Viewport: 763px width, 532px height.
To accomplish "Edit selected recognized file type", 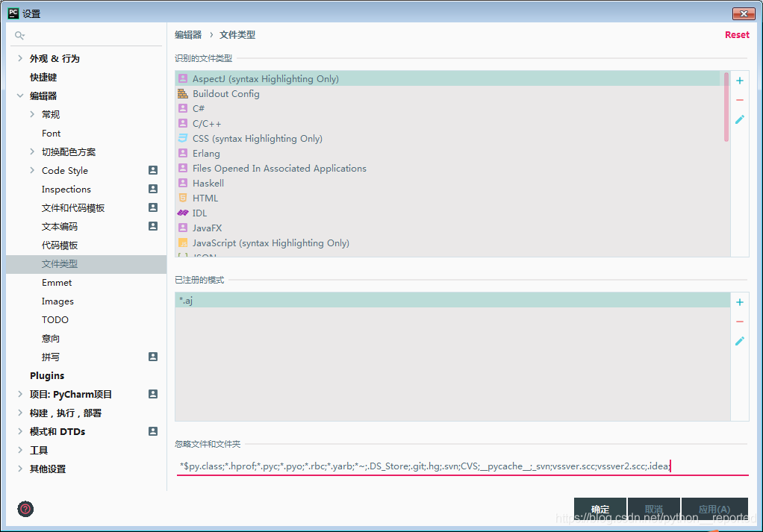I will coord(740,119).
